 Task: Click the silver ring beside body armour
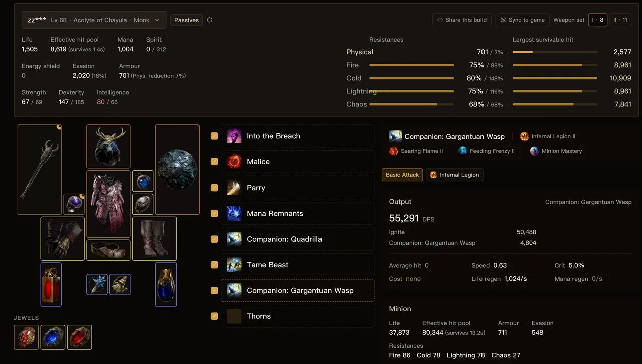click(x=143, y=204)
